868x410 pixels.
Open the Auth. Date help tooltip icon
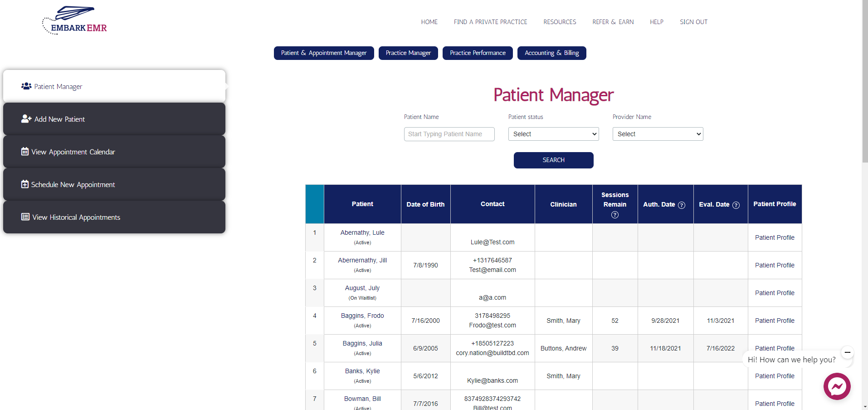click(682, 205)
